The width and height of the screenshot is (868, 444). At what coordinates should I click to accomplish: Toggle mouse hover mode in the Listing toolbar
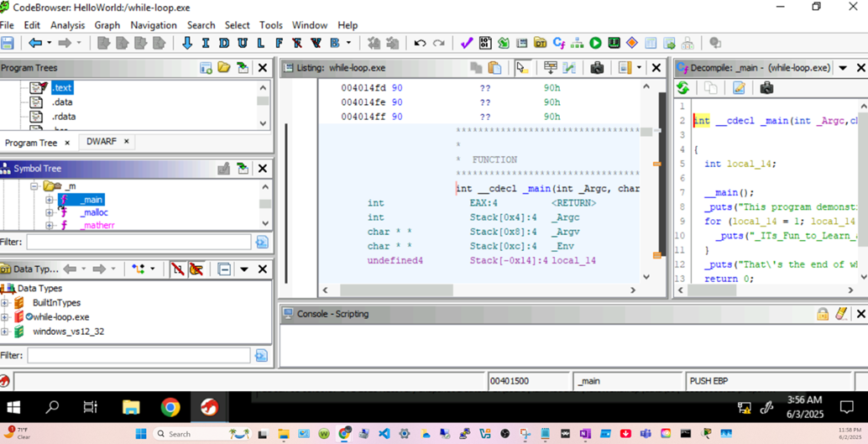click(x=523, y=67)
